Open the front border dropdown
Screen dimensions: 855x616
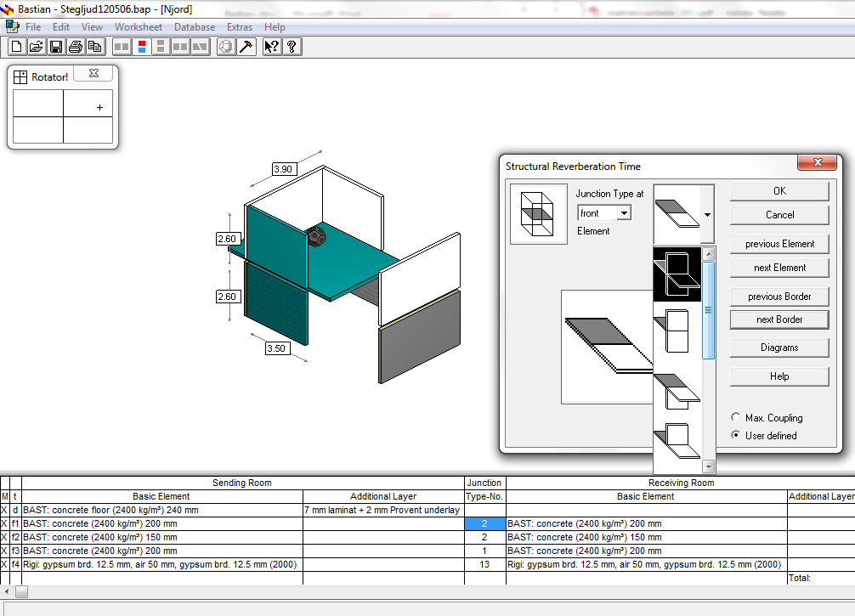point(625,213)
